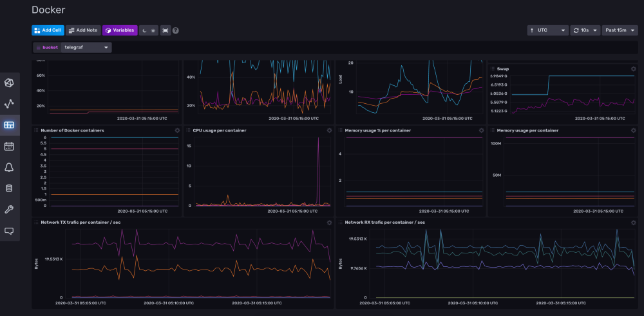The image size is (644, 316).
Task: Select the Dashboards item in sidebar
Action: point(9,125)
